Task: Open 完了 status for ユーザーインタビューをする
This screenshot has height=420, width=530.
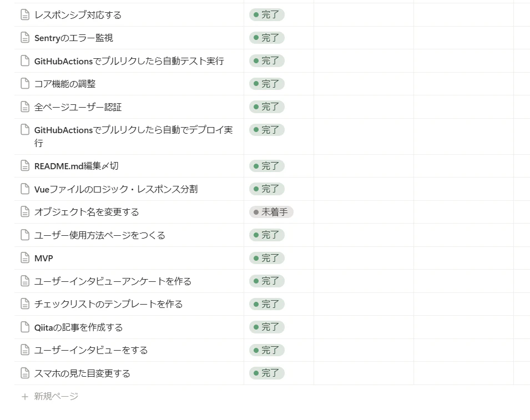Action: 267,350
